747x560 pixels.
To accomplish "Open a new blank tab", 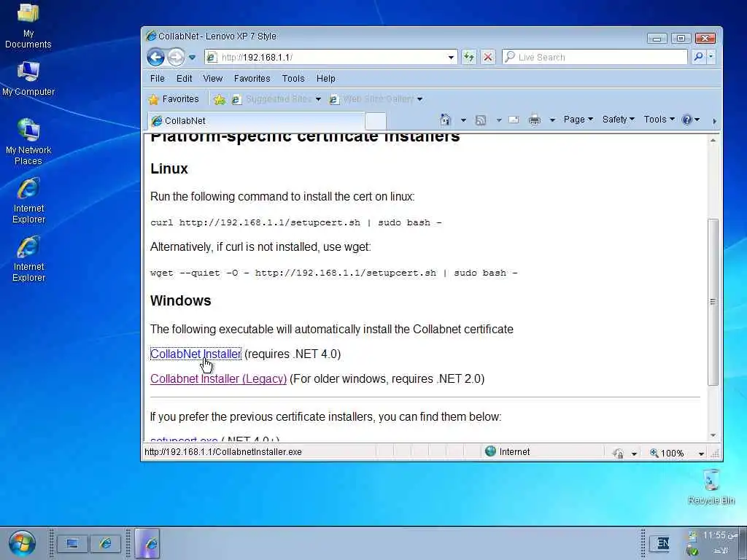I will (376, 121).
